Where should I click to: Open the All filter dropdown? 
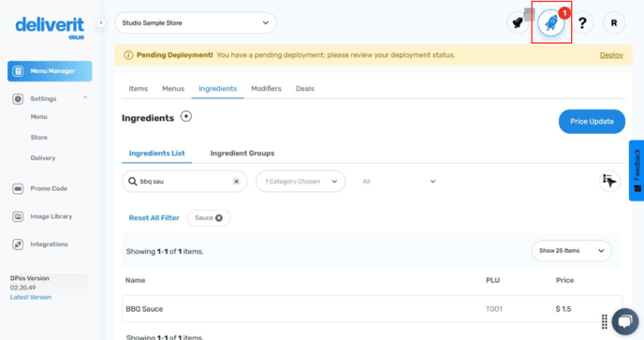[x=399, y=182]
